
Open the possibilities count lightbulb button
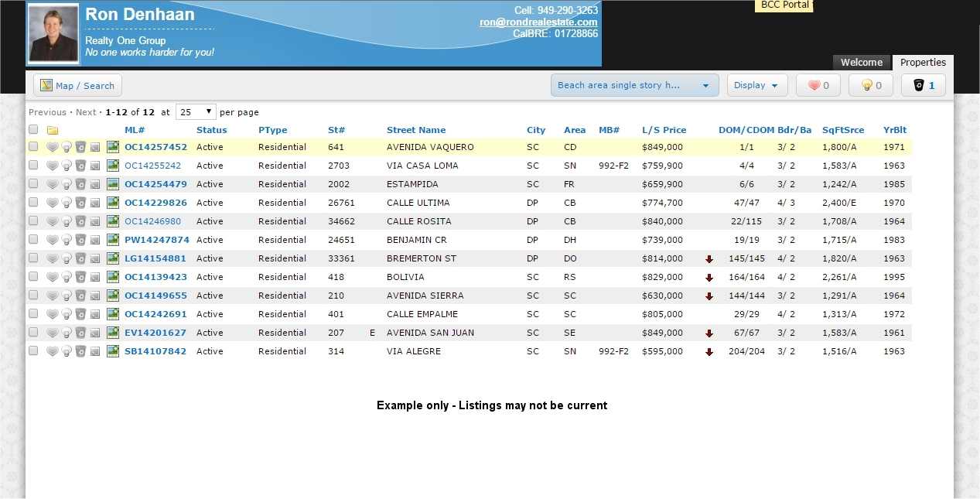click(871, 85)
